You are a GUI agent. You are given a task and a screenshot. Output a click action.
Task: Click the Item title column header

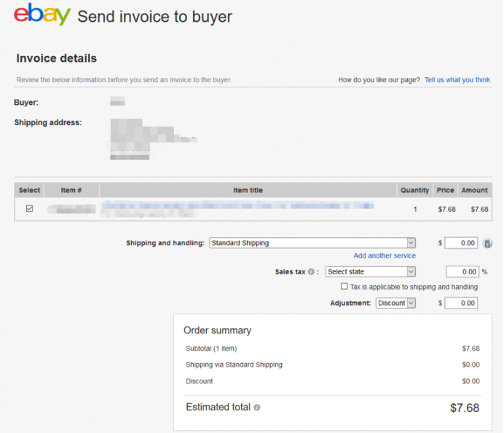tap(248, 190)
